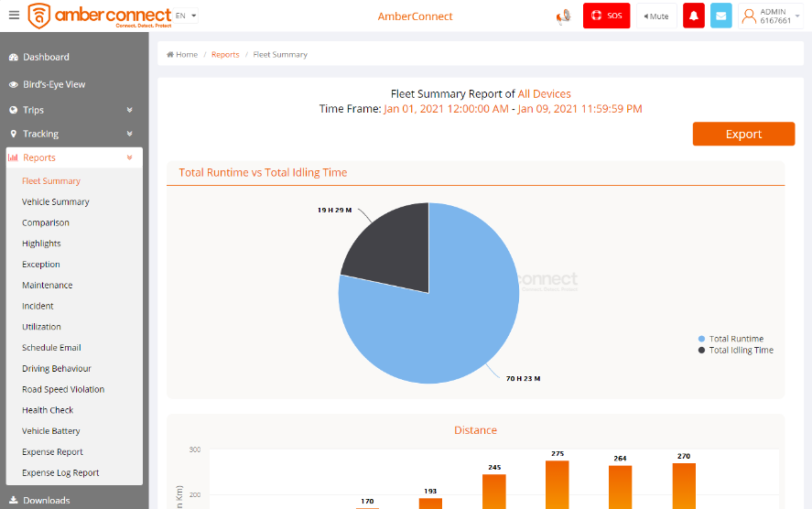
Task: Open the Utilization report
Action: coord(41,327)
